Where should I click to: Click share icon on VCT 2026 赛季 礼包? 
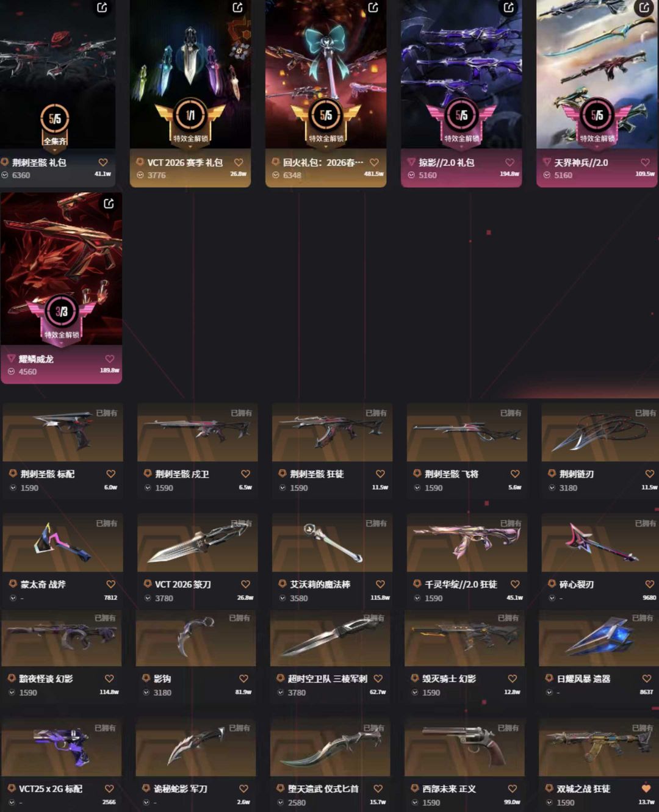[237, 7]
